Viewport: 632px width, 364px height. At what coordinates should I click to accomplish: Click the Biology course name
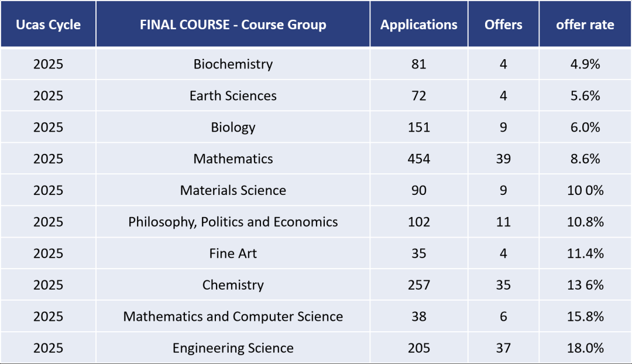tap(233, 128)
